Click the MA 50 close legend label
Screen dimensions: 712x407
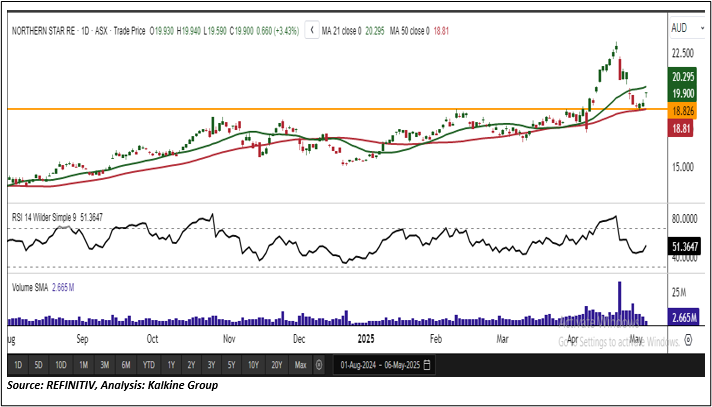[410, 31]
